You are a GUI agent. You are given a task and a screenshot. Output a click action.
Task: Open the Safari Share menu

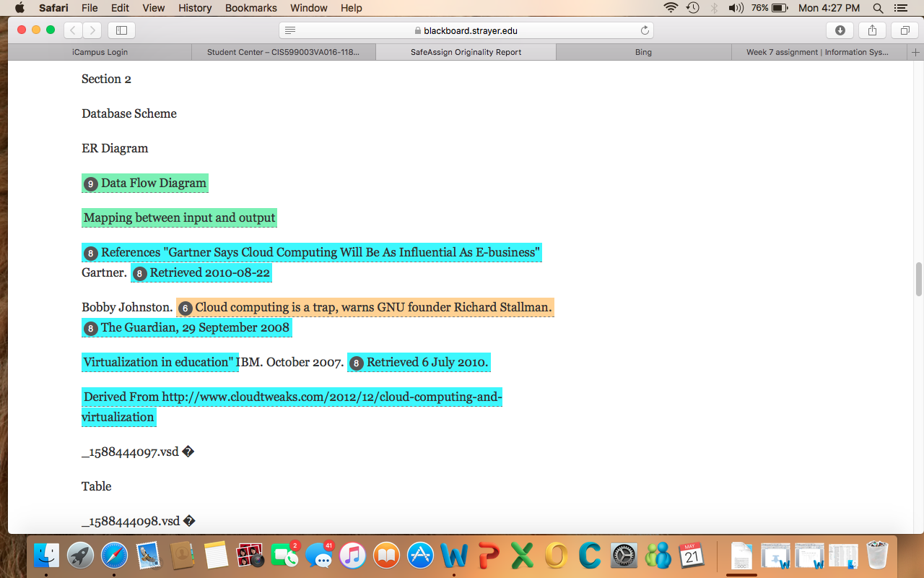point(872,30)
